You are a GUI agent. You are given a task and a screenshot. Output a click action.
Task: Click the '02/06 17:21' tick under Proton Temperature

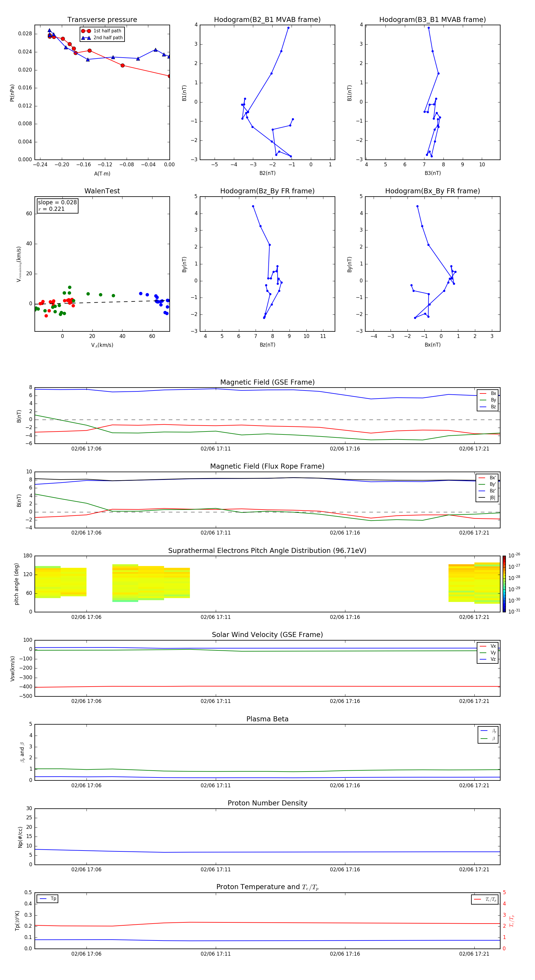(x=474, y=954)
